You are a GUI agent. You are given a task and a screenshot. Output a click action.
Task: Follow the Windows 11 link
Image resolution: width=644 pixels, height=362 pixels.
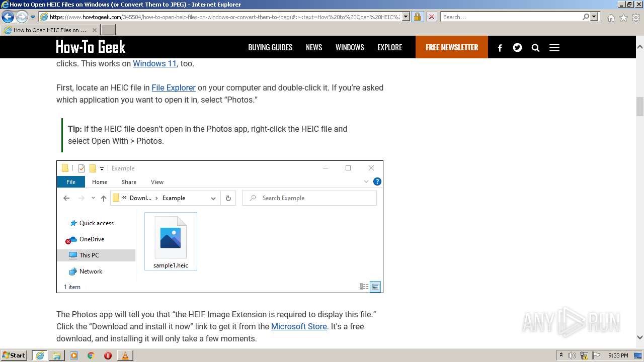154,63
